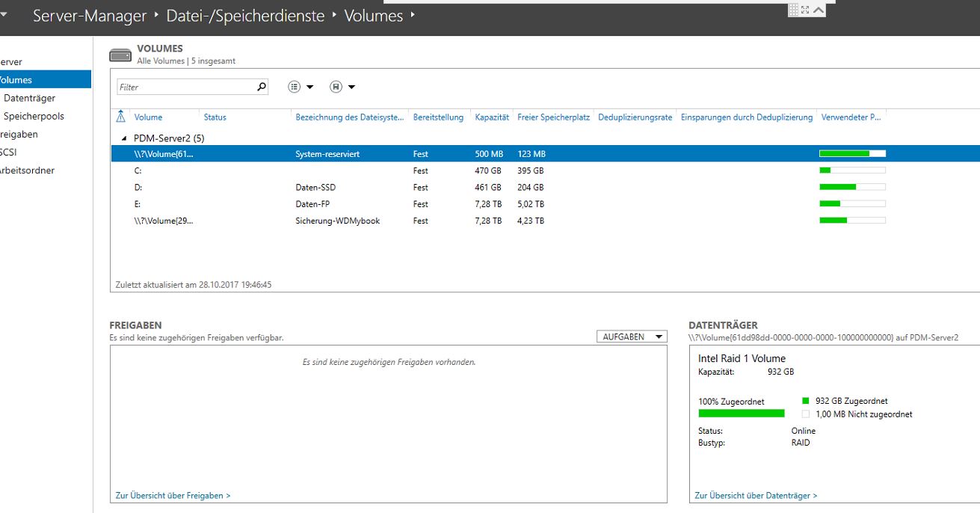The width and height of the screenshot is (980, 513).
Task: Click the expand arrows icon in top bar
Action: (x=805, y=10)
